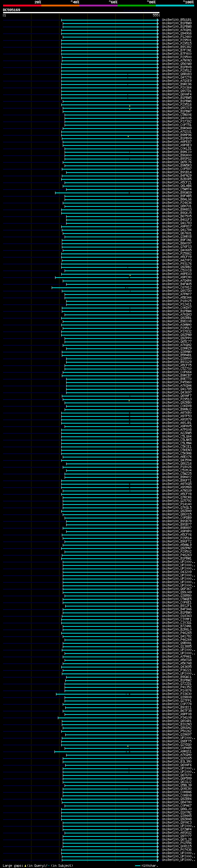Select the UniRef100_P50262 label
The width and height of the screenshot is (197, 868).
(x=176, y=731)
